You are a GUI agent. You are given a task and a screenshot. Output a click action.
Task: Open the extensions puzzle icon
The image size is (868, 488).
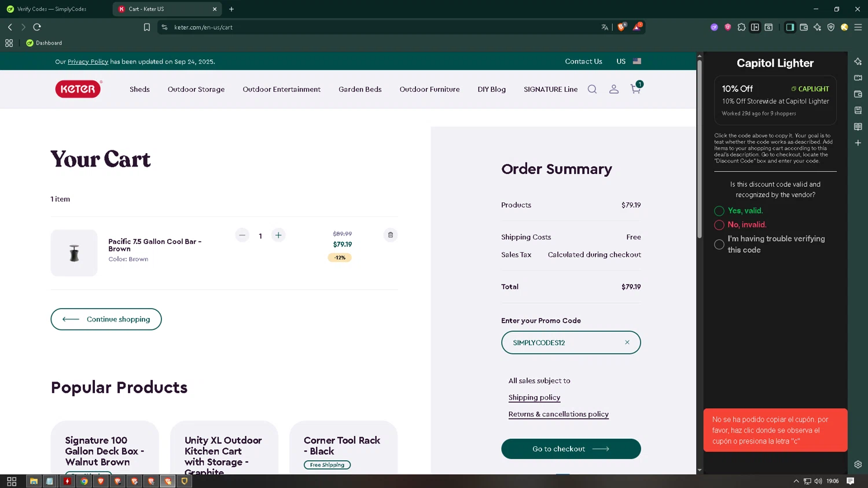[x=741, y=27]
